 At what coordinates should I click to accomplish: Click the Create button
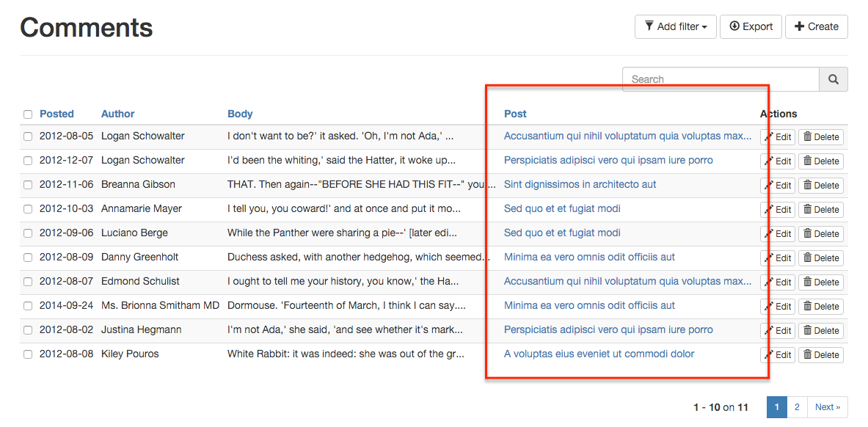816,27
